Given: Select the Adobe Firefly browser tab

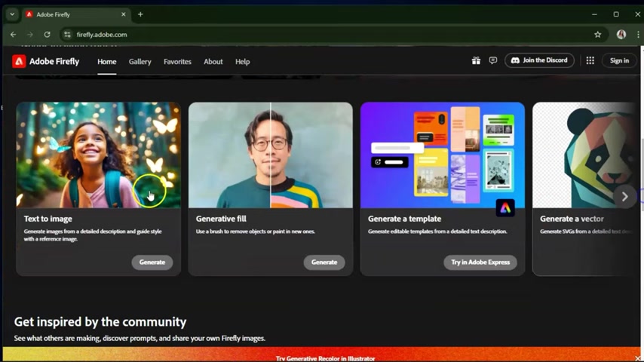Looking at the screenshot, I should coord(76,14).
